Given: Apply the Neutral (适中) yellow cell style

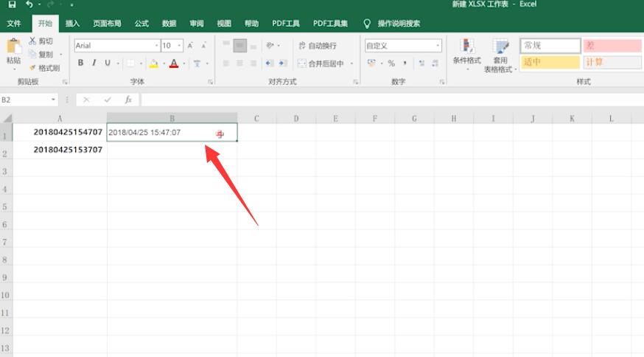Looking at the screenshot, I should coord(550,62).
